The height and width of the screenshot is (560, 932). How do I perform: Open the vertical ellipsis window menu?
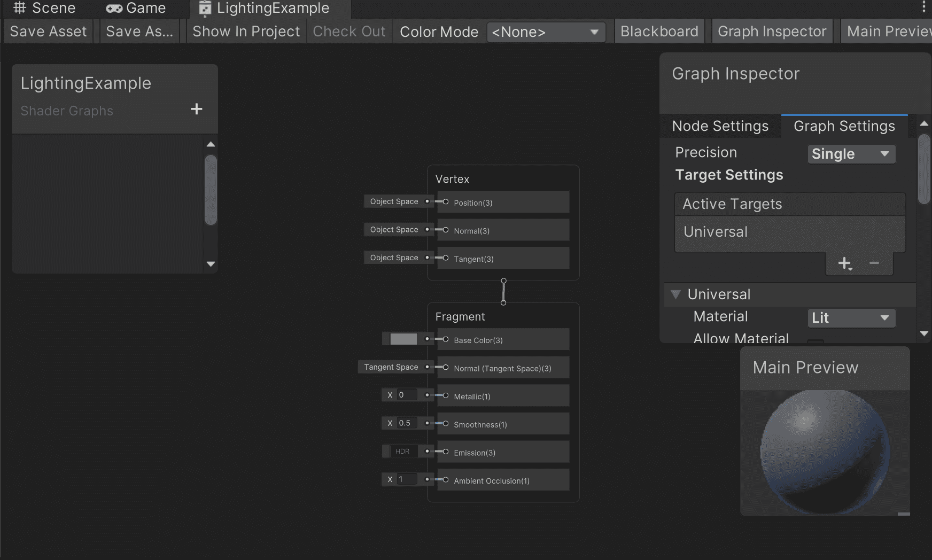(x=924, y=6)
